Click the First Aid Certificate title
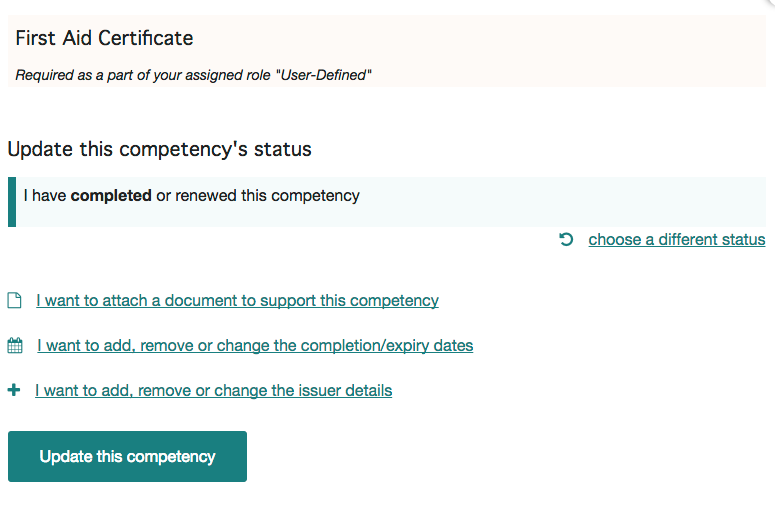Image resolution: width=775 pixels, height=509 pixels. click(x=104, y=38)
